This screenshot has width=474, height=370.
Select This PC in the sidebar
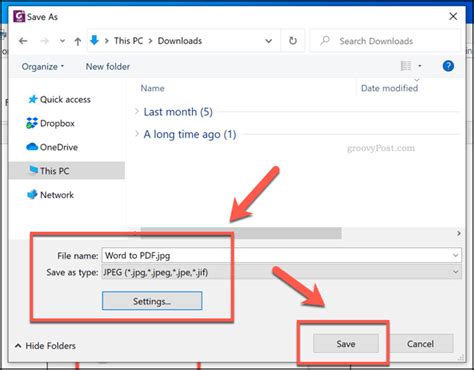pyautogui.click(x=67, y=171)
